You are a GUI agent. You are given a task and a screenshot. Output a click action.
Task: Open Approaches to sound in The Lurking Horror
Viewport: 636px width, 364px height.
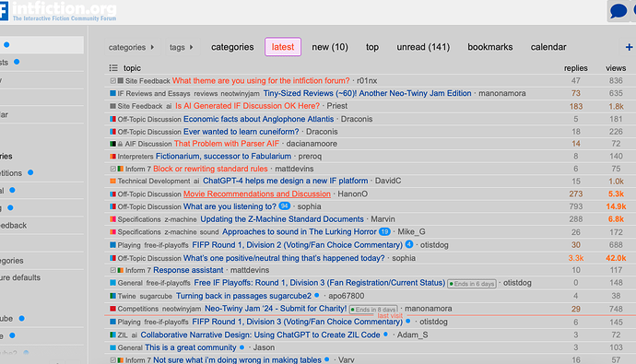coord(300,232)
